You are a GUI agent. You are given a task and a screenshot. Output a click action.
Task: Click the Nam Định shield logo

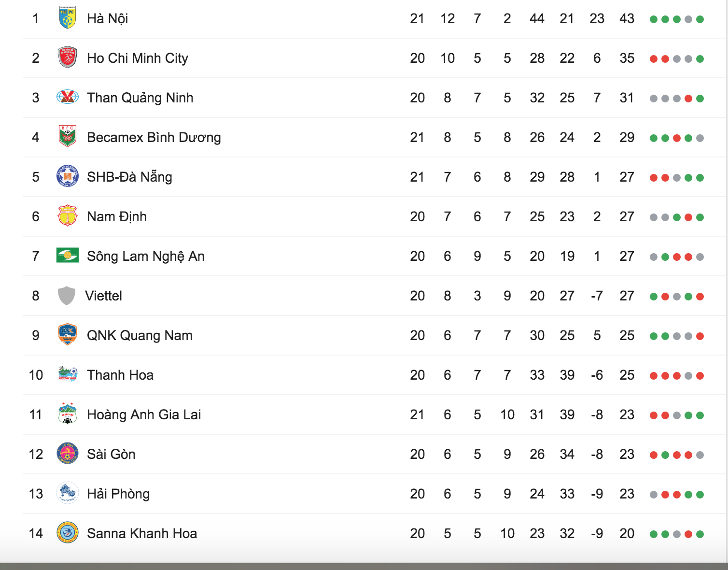coord(68,216)
